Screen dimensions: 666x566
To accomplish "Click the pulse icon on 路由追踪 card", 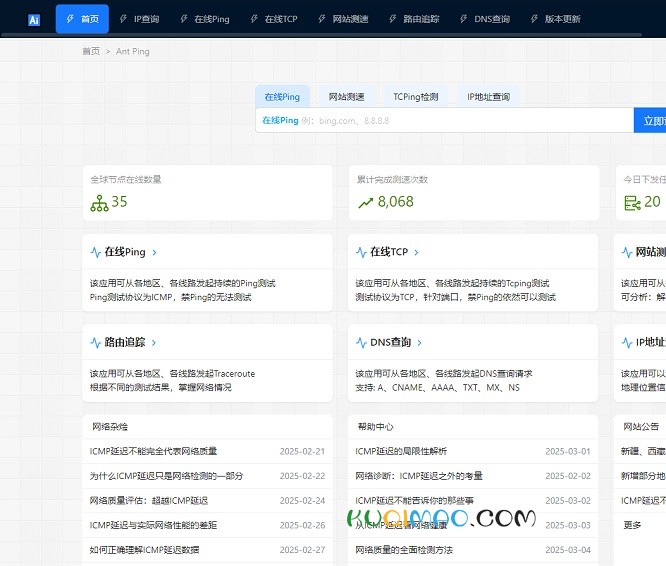I will coord(96,343).
